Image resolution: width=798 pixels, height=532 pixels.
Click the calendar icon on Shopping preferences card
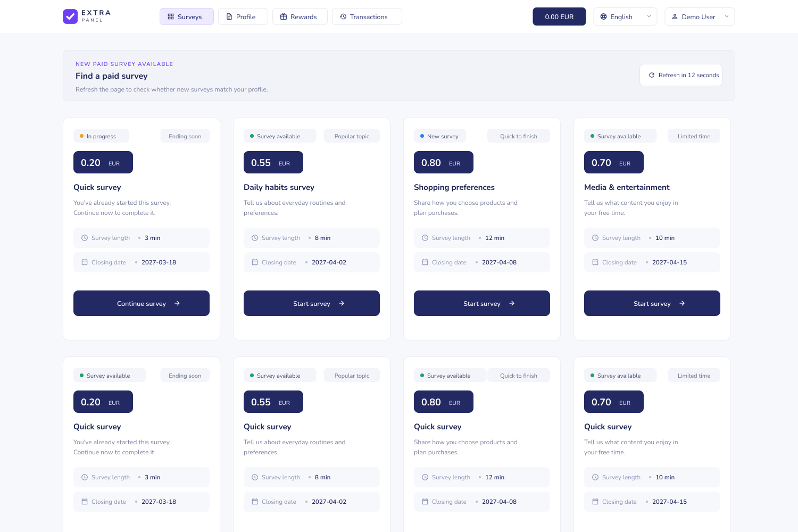point(425,262)
